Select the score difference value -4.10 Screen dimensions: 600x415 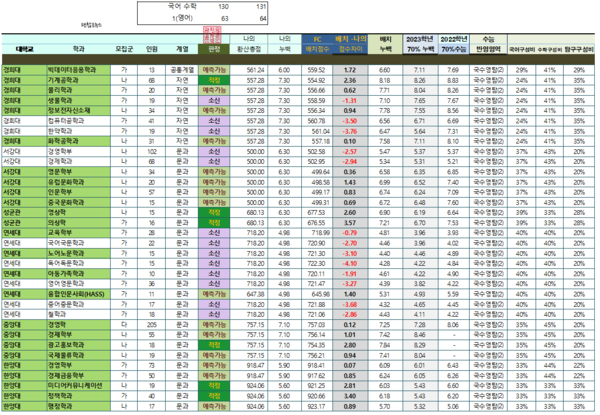pyautogui.click(x=350, y=264)
